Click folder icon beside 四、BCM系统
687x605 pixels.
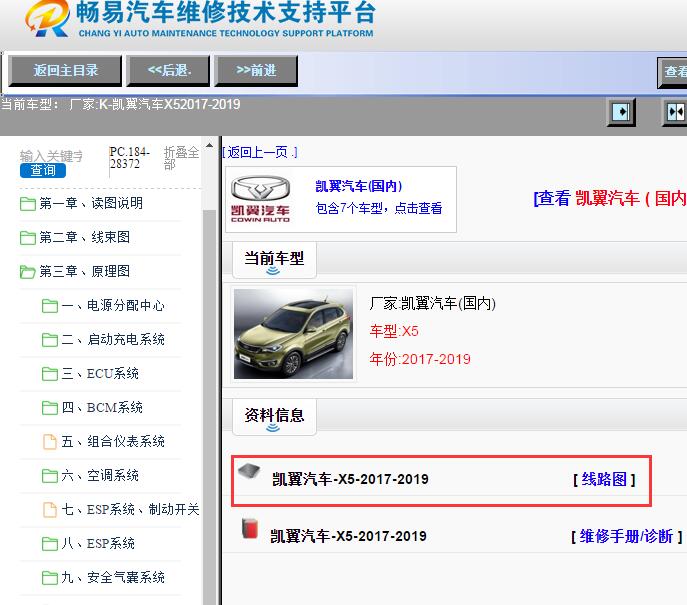(50, 408)
